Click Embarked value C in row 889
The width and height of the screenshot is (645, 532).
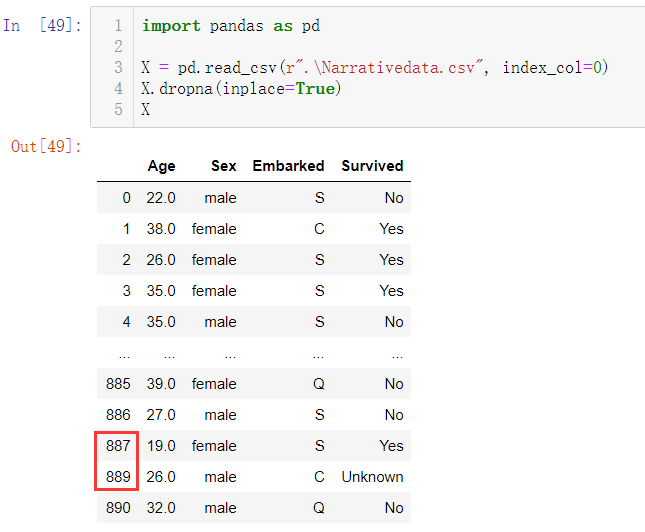tap(319, 477)
